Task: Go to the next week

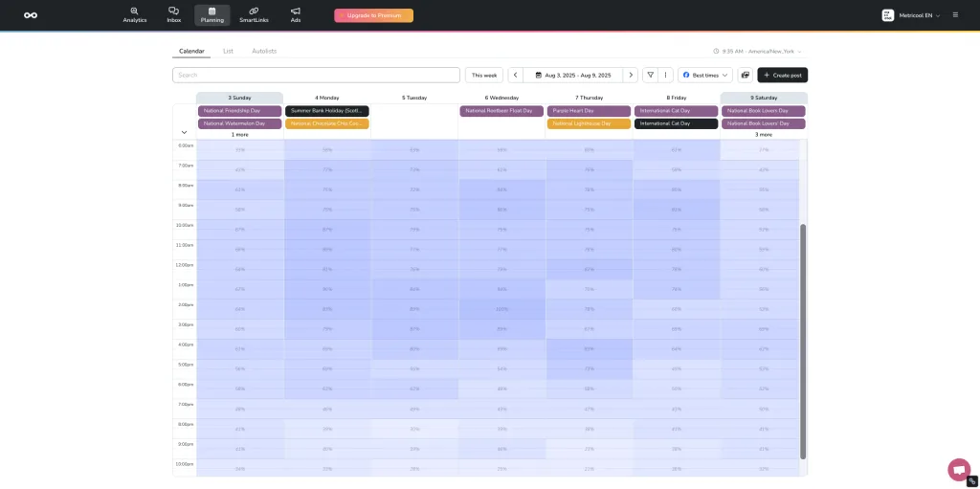Action: (x=630, y=75)
